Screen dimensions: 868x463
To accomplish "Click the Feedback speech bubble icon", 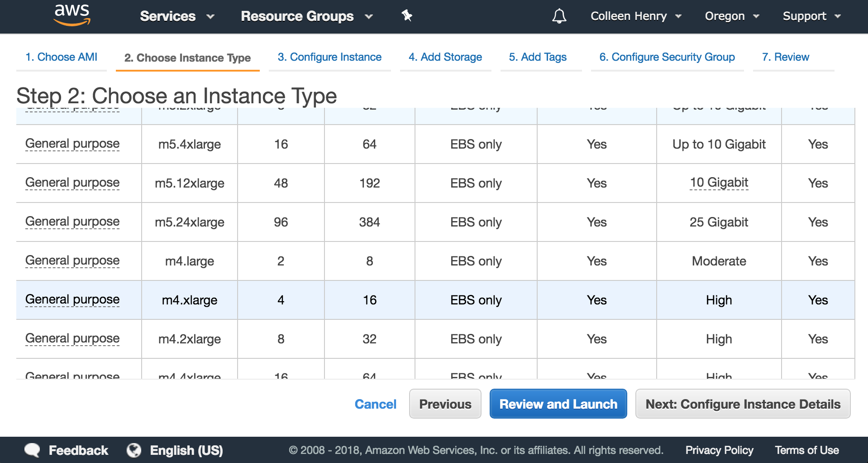I will (x=33, y=450).
